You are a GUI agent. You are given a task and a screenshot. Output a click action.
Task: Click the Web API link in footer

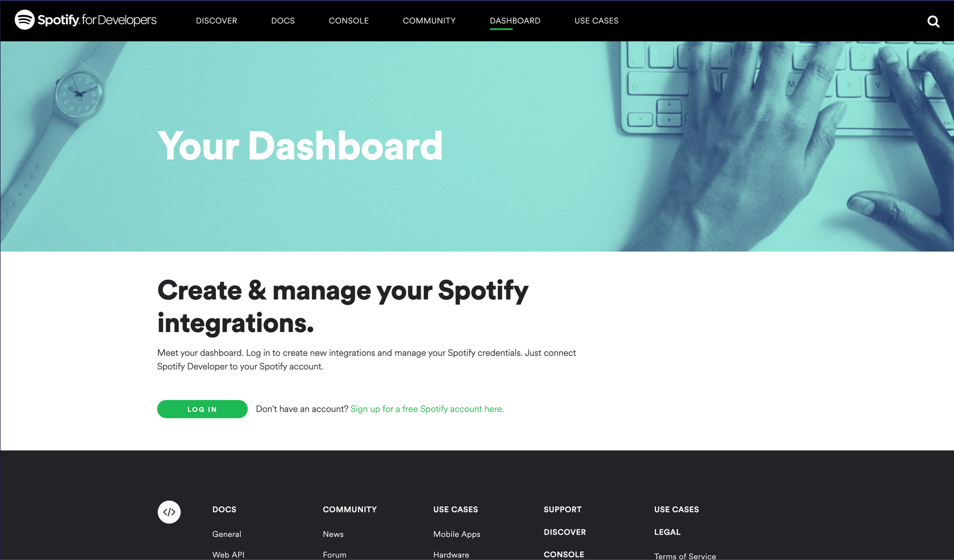tap(228, 554)
